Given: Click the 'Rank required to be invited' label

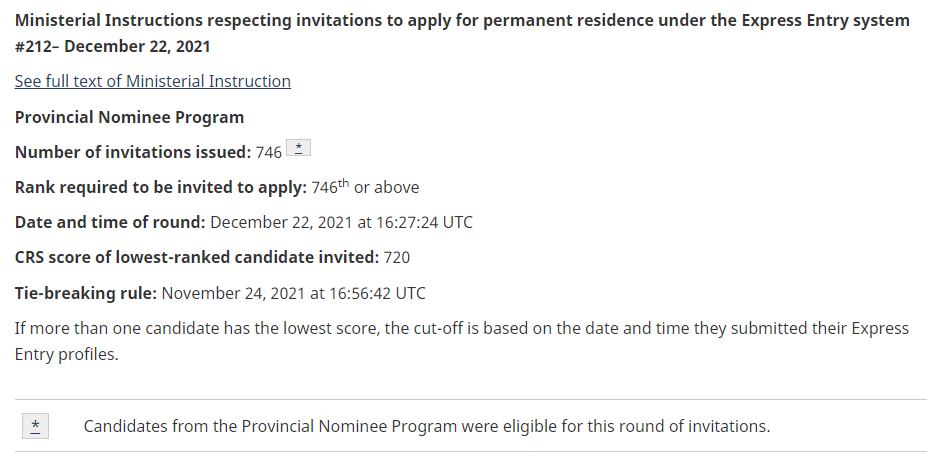Looking at the screenshot, I should [x=159, y=187].
